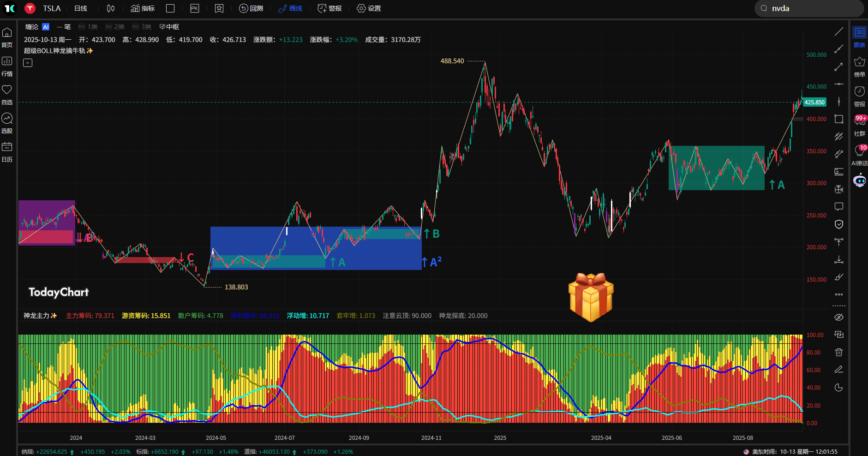This screenshot has height=456, width=868.
Task: Start a strategy 回测 backtest
Action: click(251, 8)
